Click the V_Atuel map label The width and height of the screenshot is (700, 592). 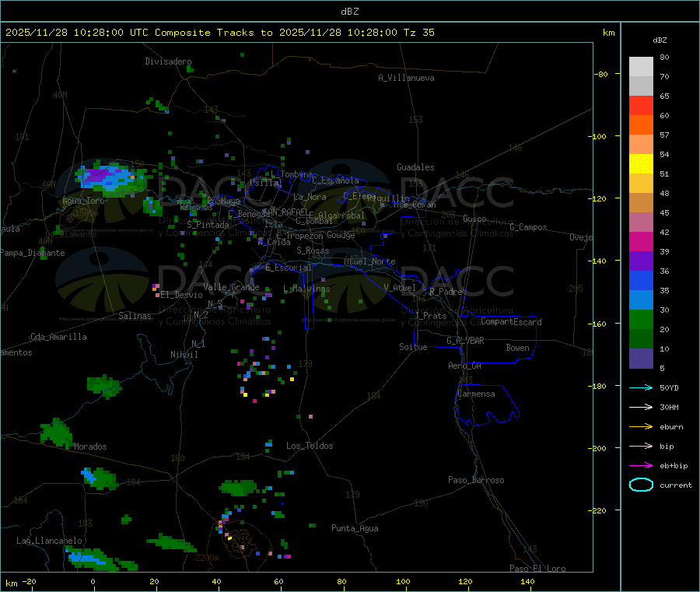pos(400,288)
